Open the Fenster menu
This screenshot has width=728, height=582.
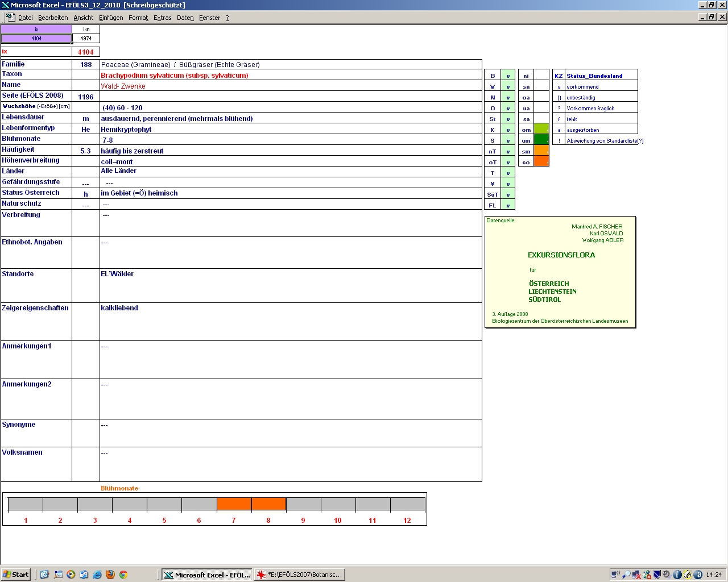tap(209, 18)
